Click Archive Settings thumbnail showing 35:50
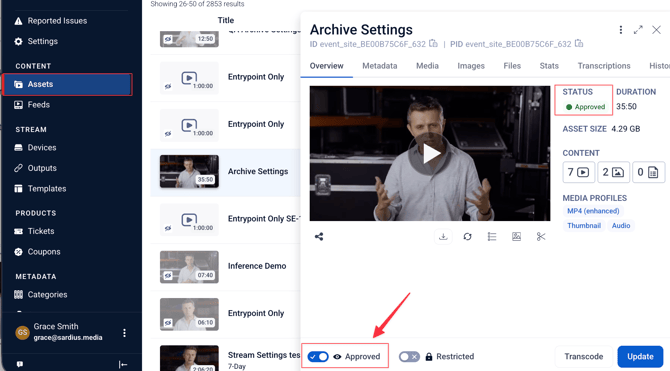 tap(189, 171)
